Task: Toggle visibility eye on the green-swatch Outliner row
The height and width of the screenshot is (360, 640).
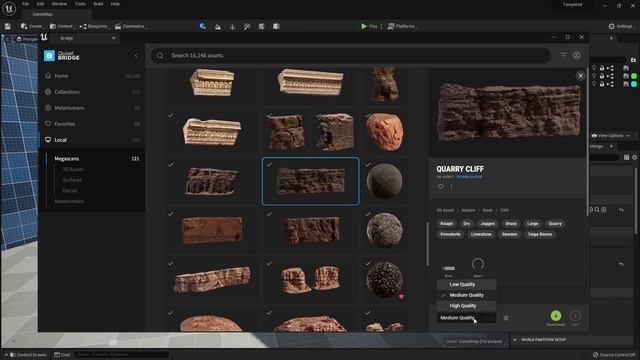Action: pos(594,76)
